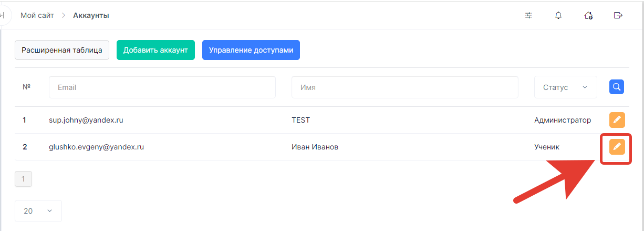Collapse the sidebar using the left edge toggle
This screenshot has width=644, height=231.
coord(3,15)
